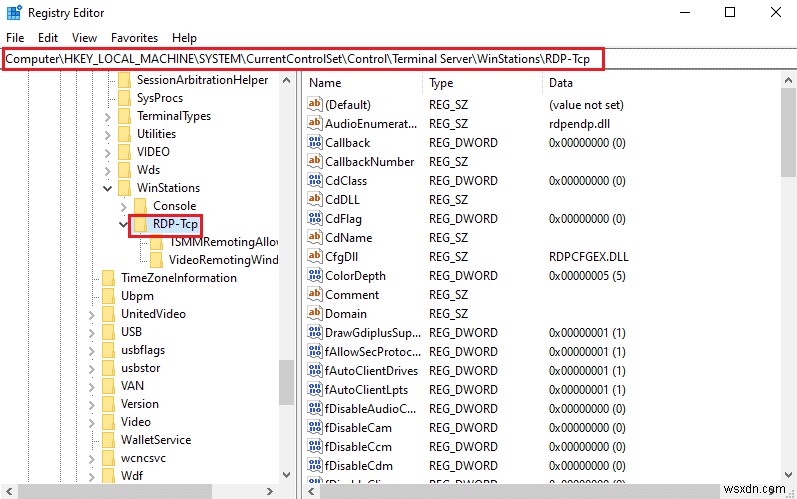Viewport: 797px width, 499px height.
Task: Select the usbflags key
Action: [143, 350]
